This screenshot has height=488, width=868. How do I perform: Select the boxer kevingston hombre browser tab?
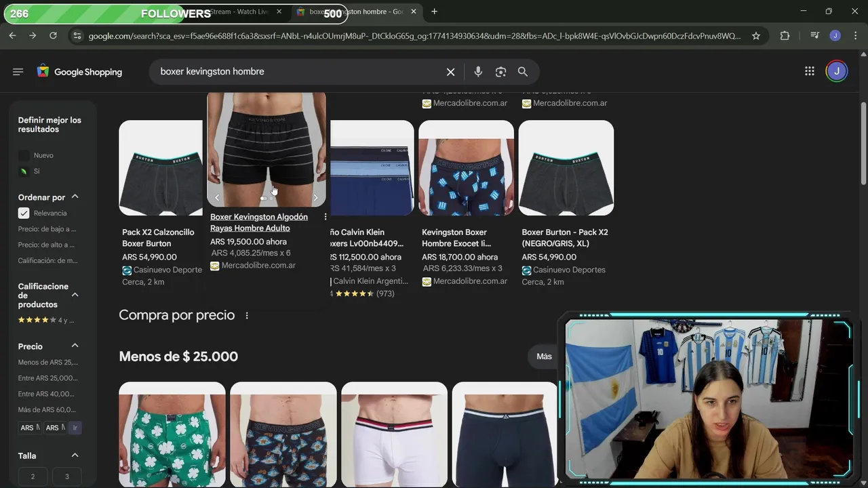(356, 12)
